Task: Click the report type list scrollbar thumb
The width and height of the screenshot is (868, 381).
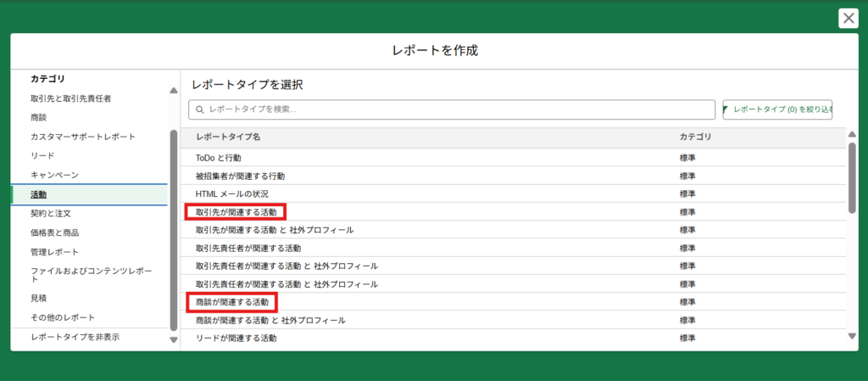Action: (853, 177)
